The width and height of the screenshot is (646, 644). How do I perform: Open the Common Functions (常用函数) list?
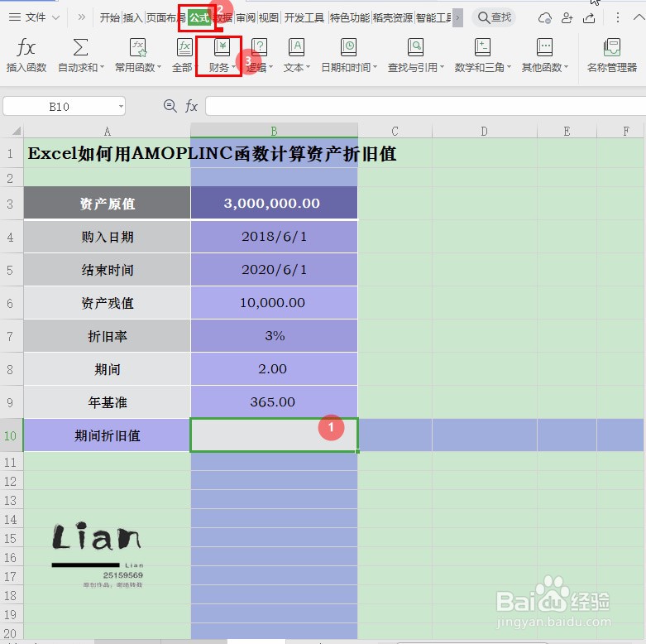(138, 55)
